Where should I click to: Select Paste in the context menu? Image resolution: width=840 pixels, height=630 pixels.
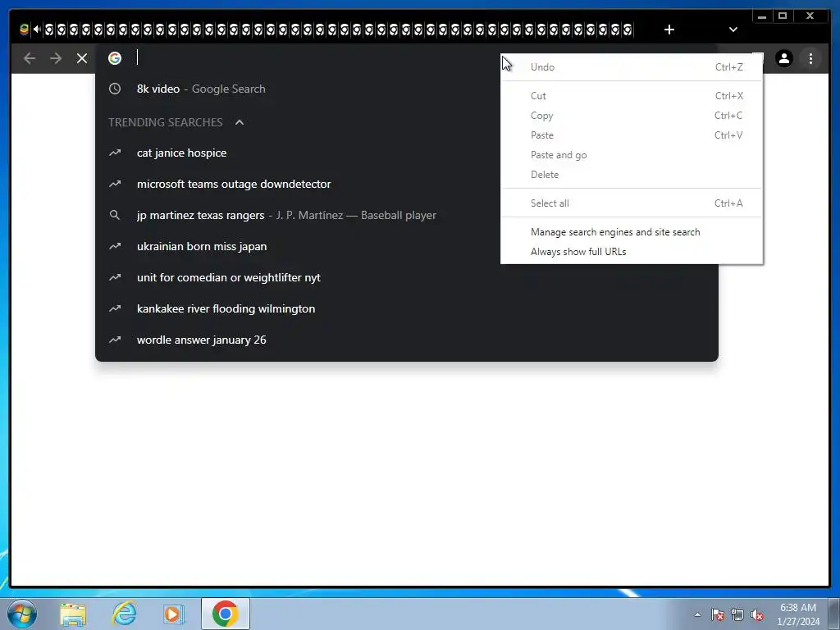[x=632, y=135]
